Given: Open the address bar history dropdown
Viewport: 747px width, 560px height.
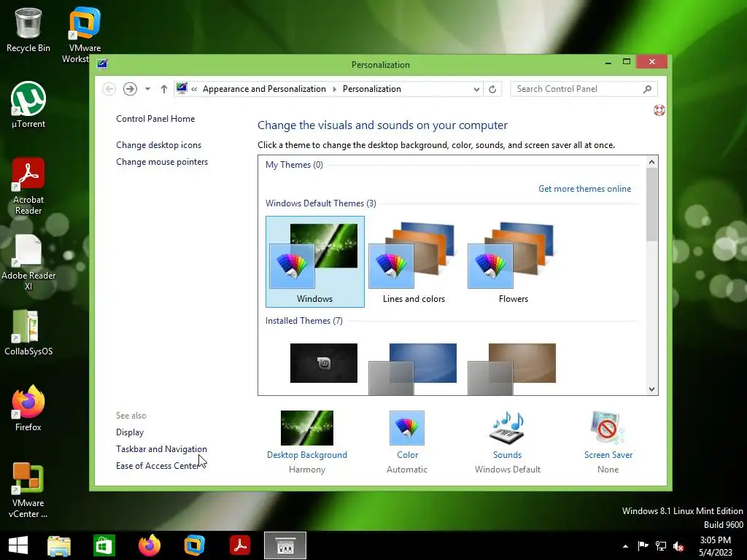Looking at the screenshot, I should [476, 89].
